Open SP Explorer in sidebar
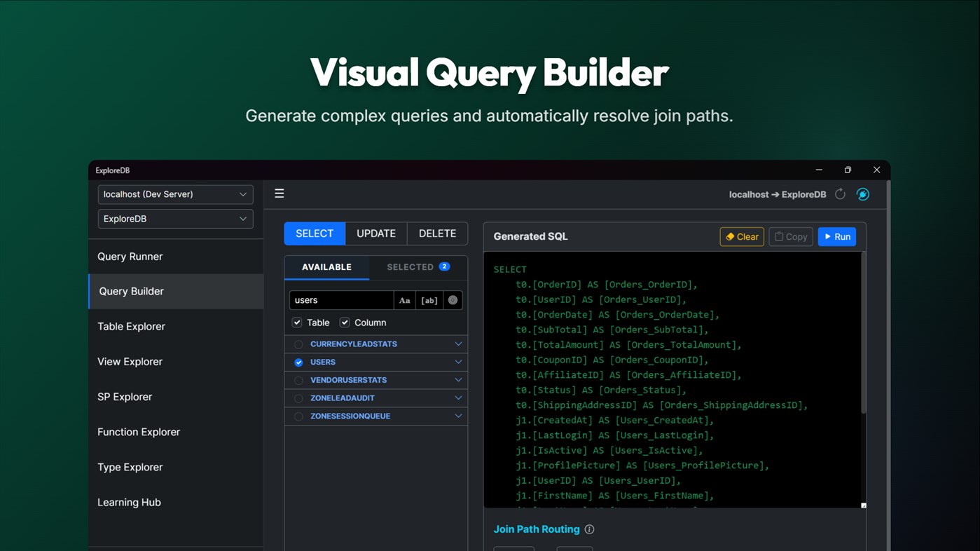Screen dimensions: 980x551 (x=176, y=397)
